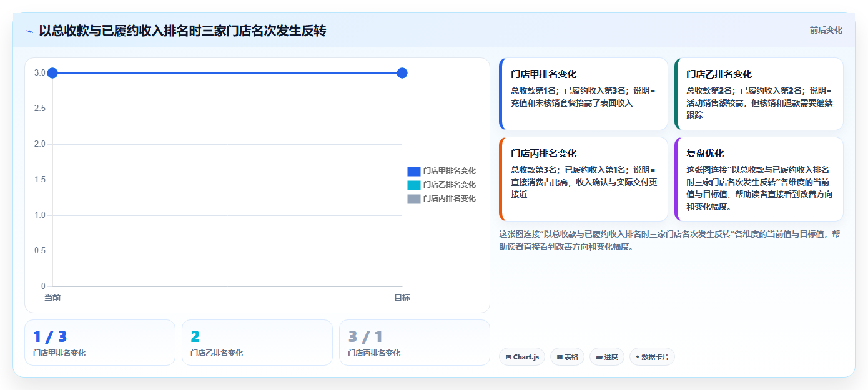
Task: Click the lightning icon beside the title
Action: click(x=29, y=31)
